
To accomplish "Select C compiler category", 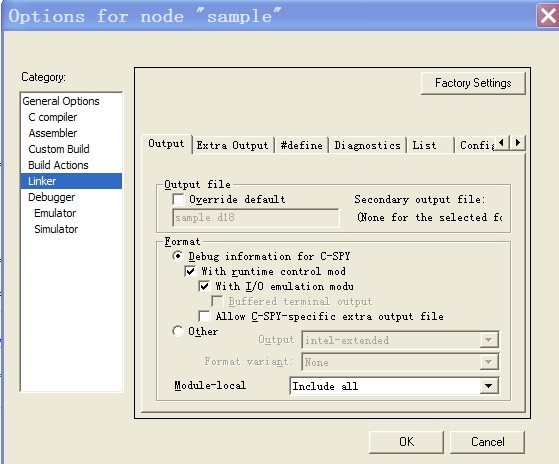I will 53,117.
